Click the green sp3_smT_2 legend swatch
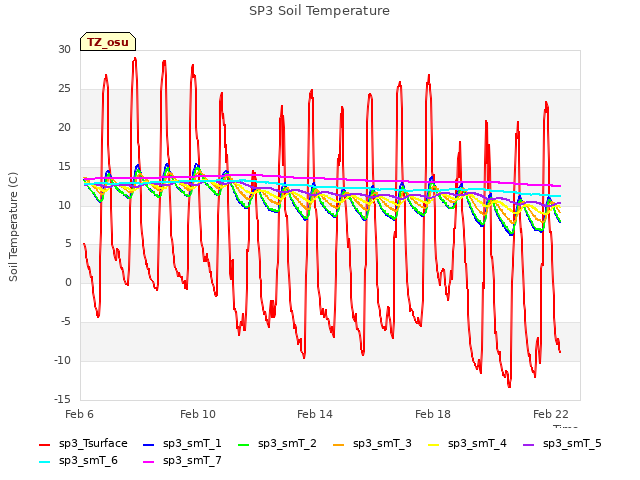The height and width of the screenshot is (480, 640). pyautogui.click(x=244, y=444)
